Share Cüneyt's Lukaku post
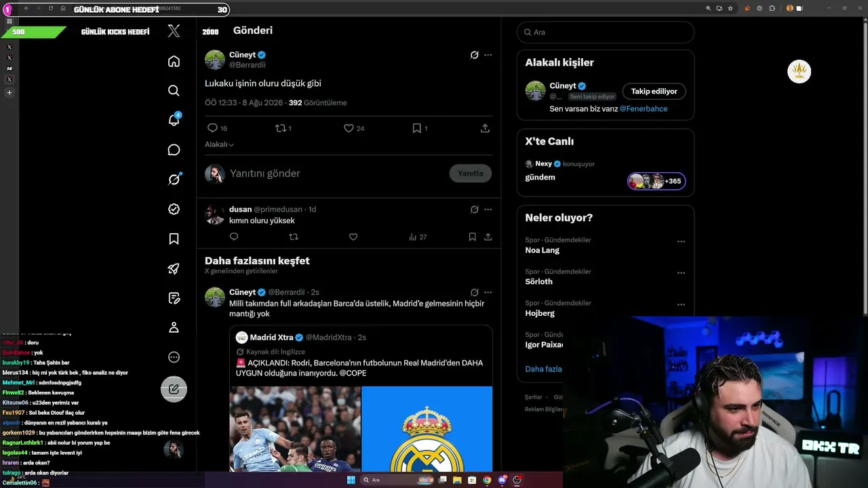The image size is (868, 488). pos(485,128)
